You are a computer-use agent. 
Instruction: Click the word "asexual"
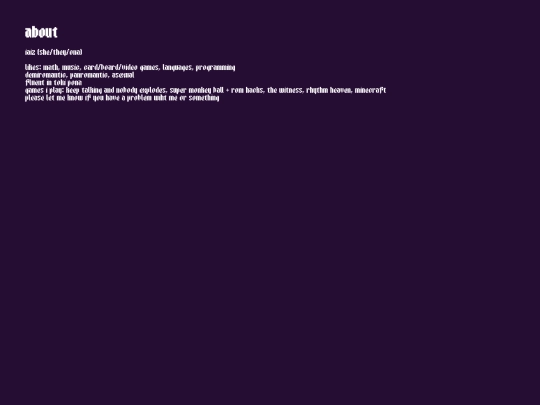pyautogui.click(x=123, y=75)
